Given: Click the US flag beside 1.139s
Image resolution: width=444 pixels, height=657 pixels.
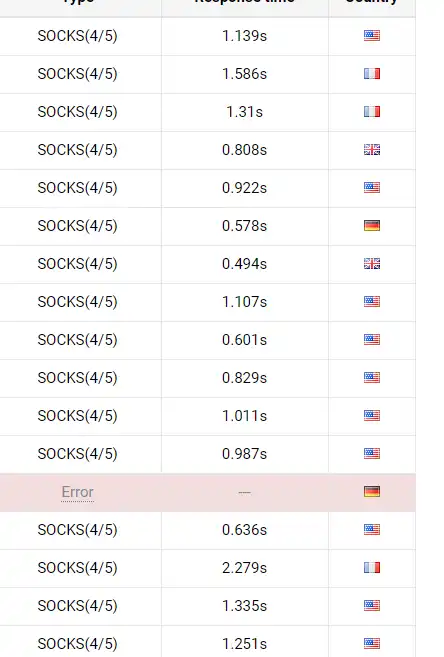Looking at the screenshot, I should tap(372, 36).
